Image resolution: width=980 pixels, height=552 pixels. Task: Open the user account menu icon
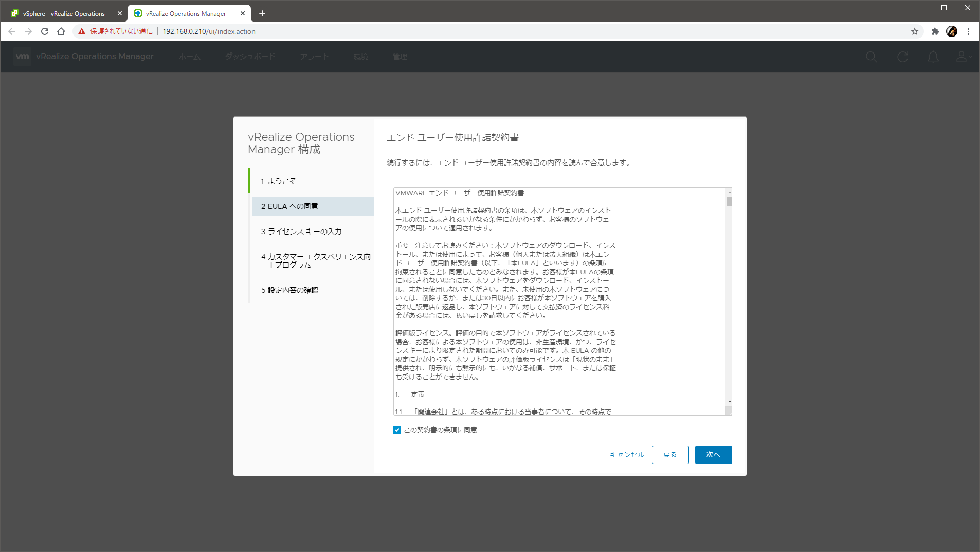[x=962, y=57]
